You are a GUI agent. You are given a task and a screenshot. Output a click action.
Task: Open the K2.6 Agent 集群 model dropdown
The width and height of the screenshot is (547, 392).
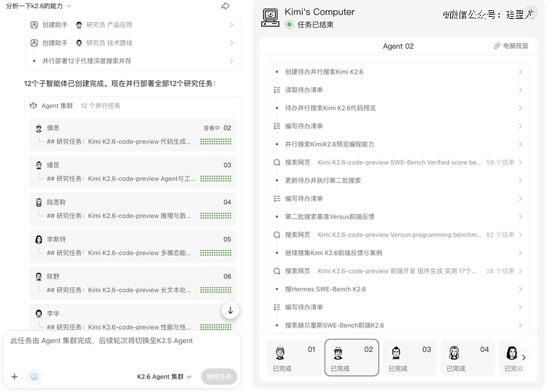(x=164, y=377)
